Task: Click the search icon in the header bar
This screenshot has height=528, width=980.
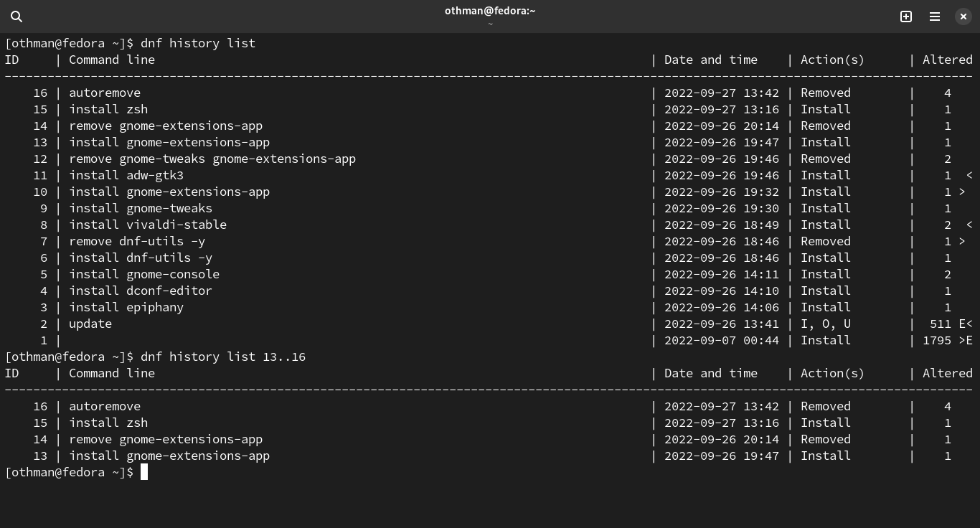Action: [17, 16]
